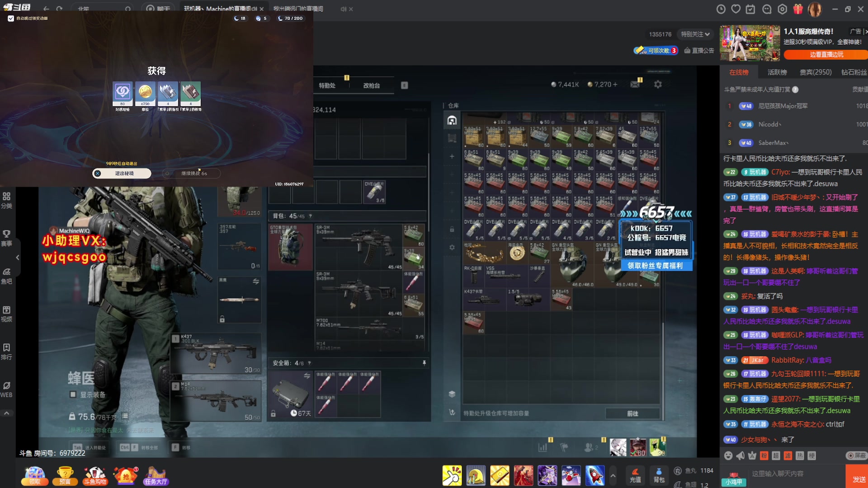This screenshot has width=868, height=488.
Task: Open the followed channels heart icon
Action: 736,9
